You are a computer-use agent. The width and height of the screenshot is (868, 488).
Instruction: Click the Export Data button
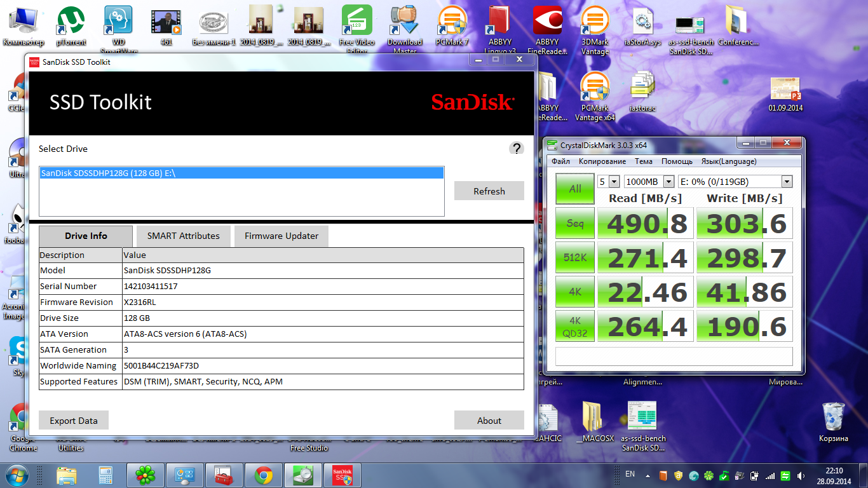click(74, 420)
